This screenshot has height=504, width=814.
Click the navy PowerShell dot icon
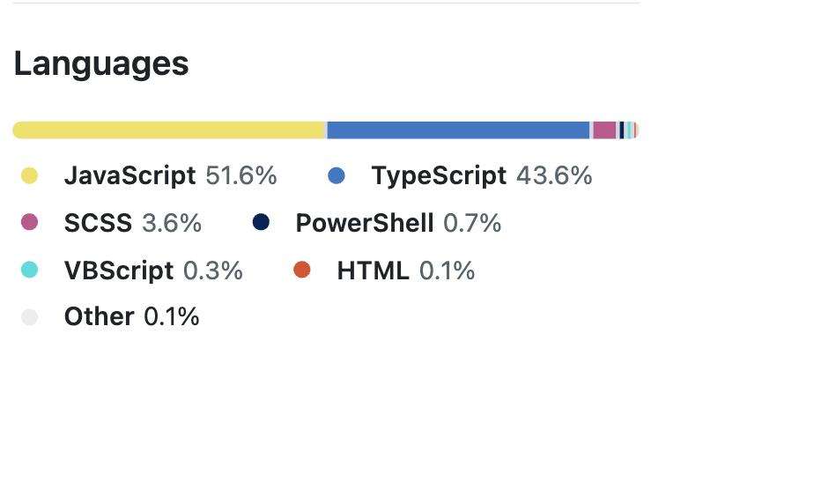click(x=261, y=222)
